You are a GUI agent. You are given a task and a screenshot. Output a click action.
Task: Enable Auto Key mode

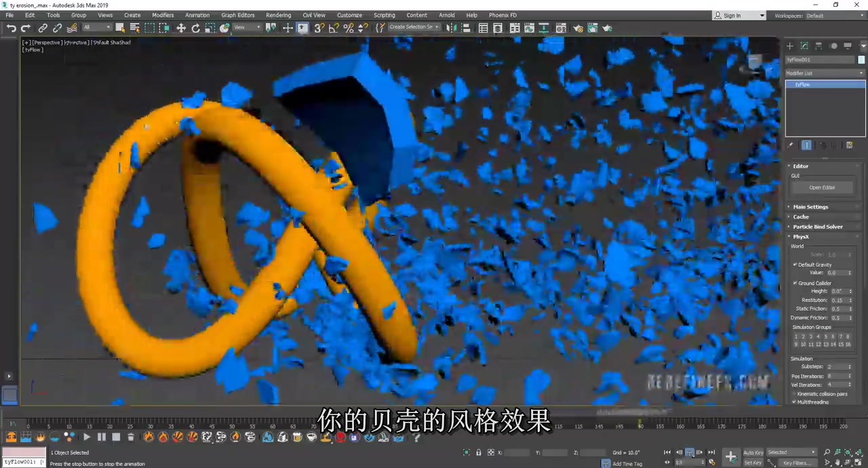[x=753, y=452]
